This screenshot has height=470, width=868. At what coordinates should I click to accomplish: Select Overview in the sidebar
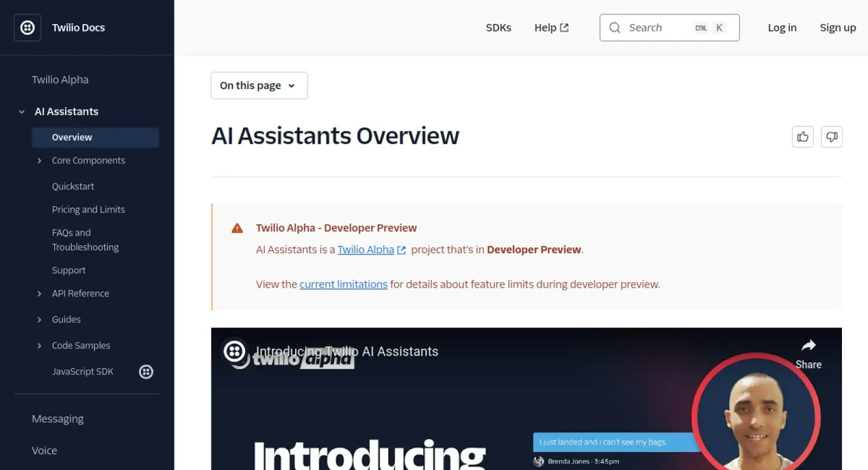pos(95,137)
